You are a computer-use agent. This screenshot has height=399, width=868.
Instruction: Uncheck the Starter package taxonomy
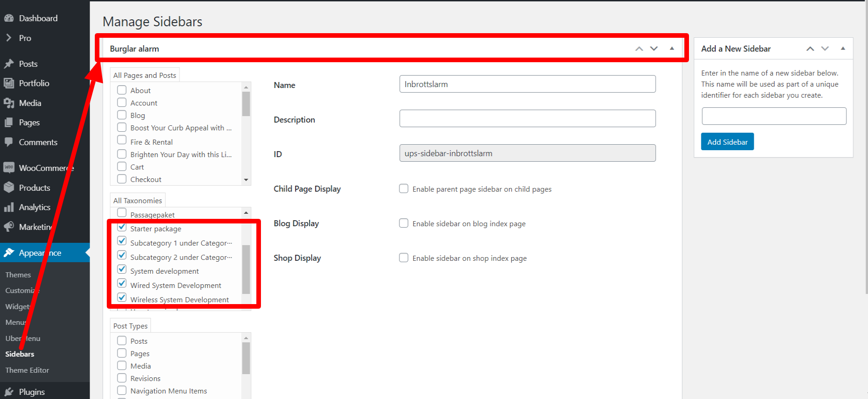point(122,227)
